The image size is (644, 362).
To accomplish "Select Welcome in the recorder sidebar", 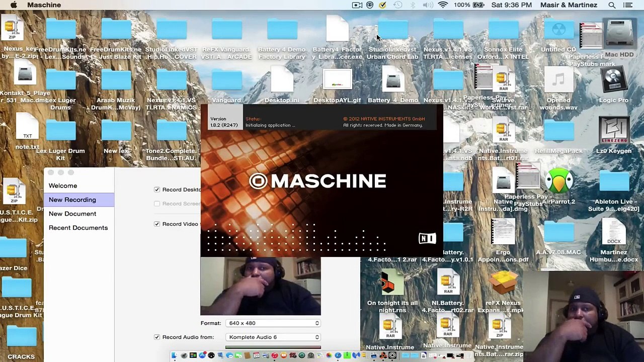I will click(x=63, y=186).
